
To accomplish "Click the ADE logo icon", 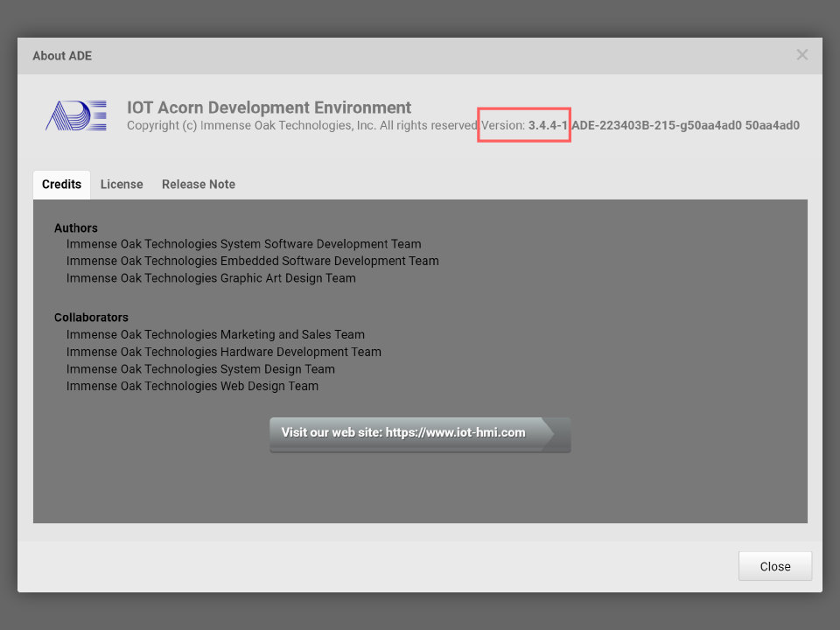I will pos(76,115).
